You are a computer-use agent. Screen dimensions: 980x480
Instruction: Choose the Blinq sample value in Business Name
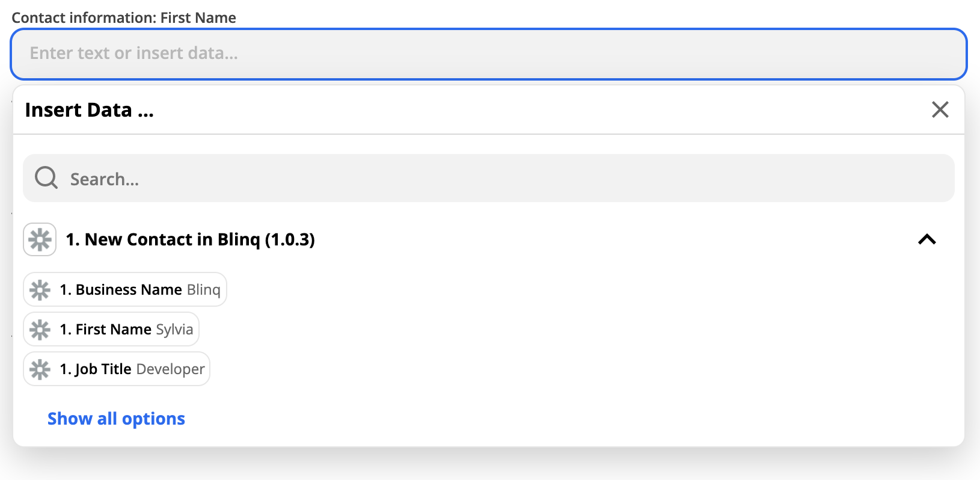pyautogui.click(x=204, y=290)
